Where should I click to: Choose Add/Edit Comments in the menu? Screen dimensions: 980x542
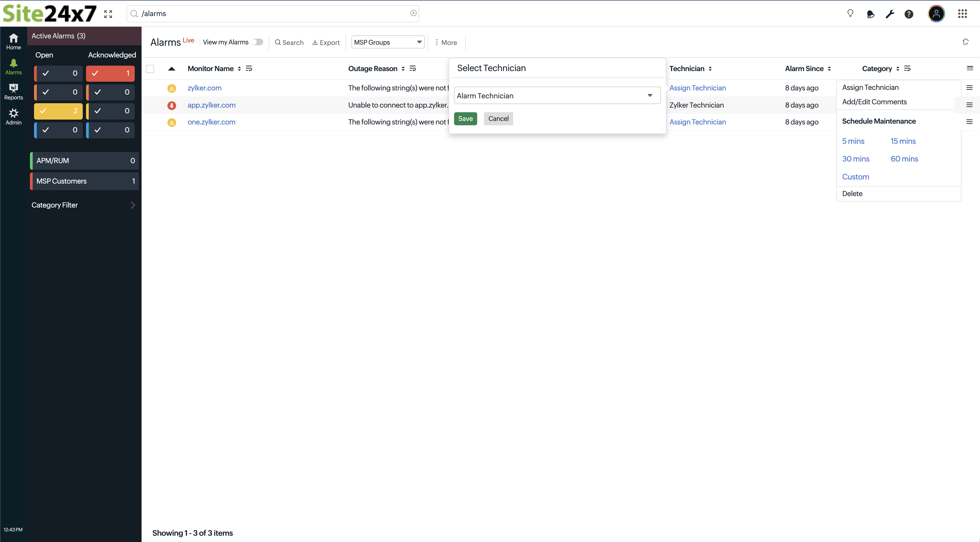point(874,102)
